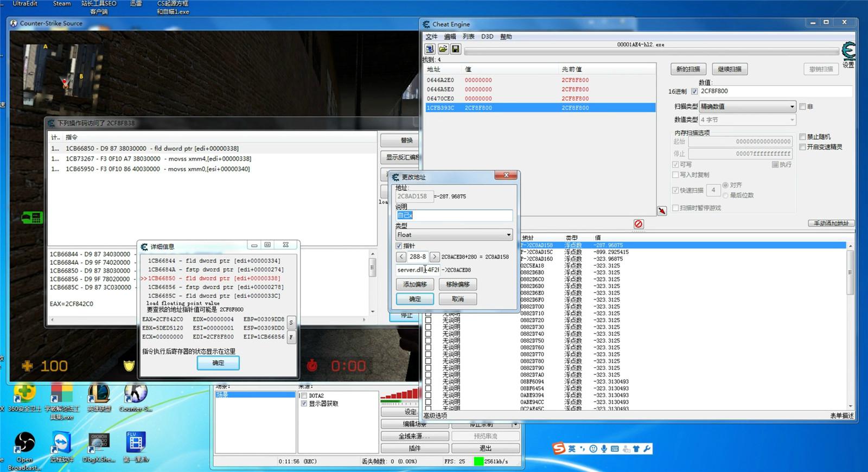
Task: Click the open process icon in Cheat Engine
Action: 430,49
